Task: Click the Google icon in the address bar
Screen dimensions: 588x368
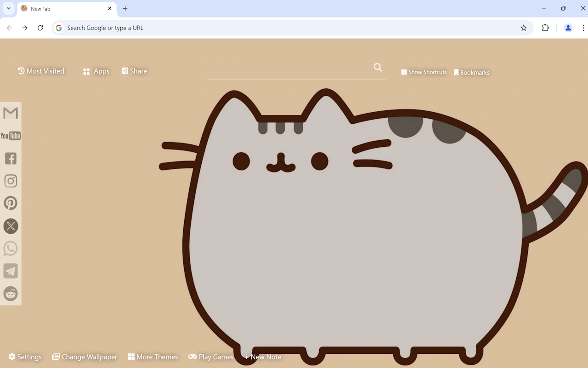Action: coord(59,28)
